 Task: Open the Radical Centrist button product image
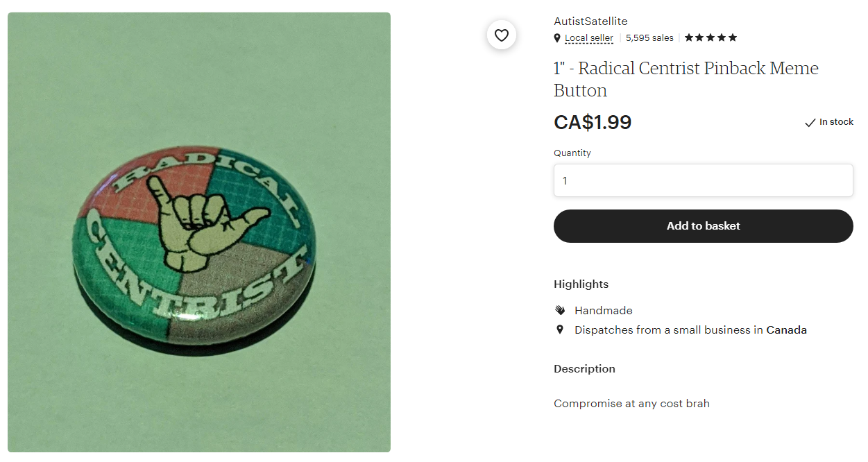click(199, 232)
